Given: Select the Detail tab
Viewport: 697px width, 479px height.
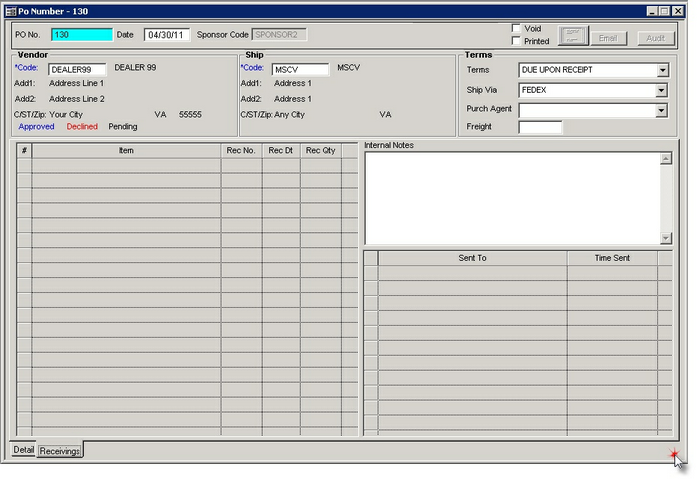Looking at the screenshot, I should (x=23, y=450).
